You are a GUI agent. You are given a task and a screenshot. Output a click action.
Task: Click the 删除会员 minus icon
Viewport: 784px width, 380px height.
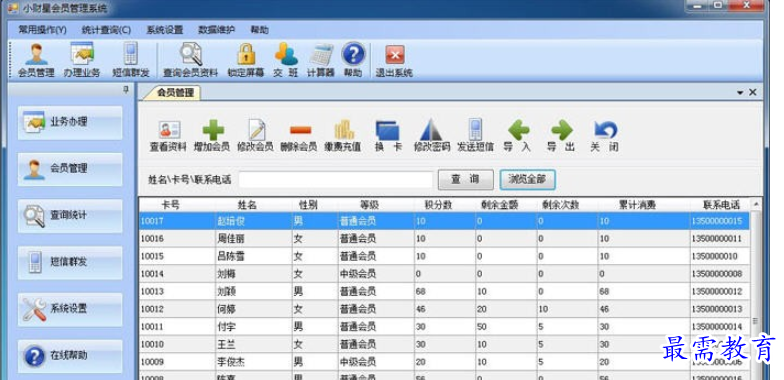[x=299, y=136]
